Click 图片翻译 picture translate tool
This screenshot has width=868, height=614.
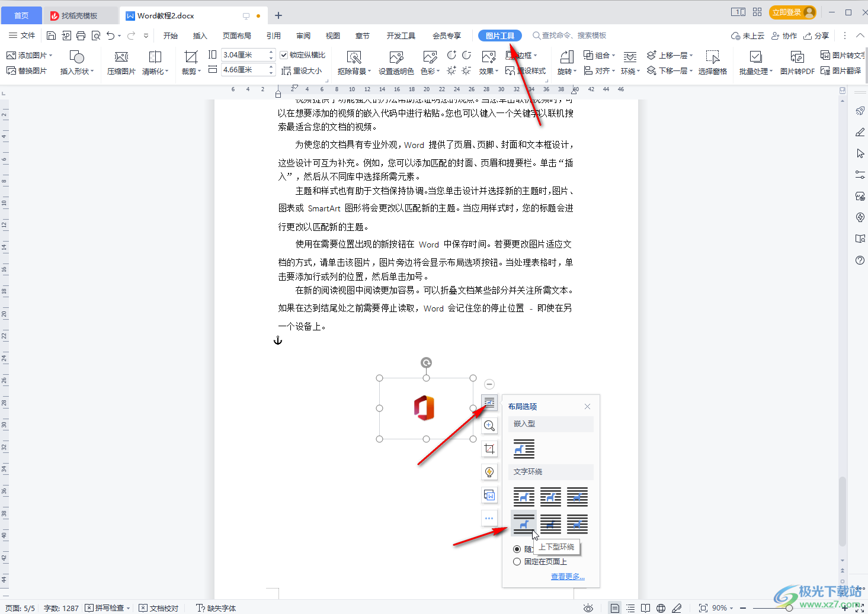click(841, 70)
